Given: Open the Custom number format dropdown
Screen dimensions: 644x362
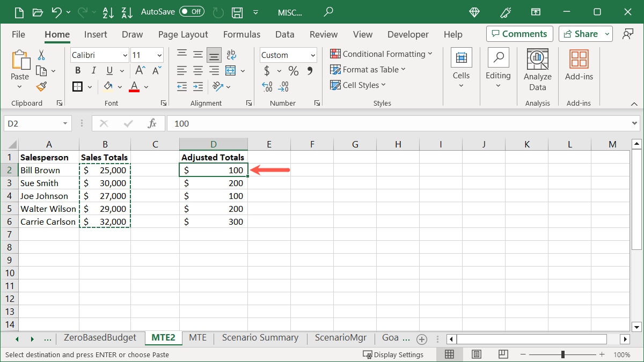Looking at the screenshot, I should [x=313, y=55].
